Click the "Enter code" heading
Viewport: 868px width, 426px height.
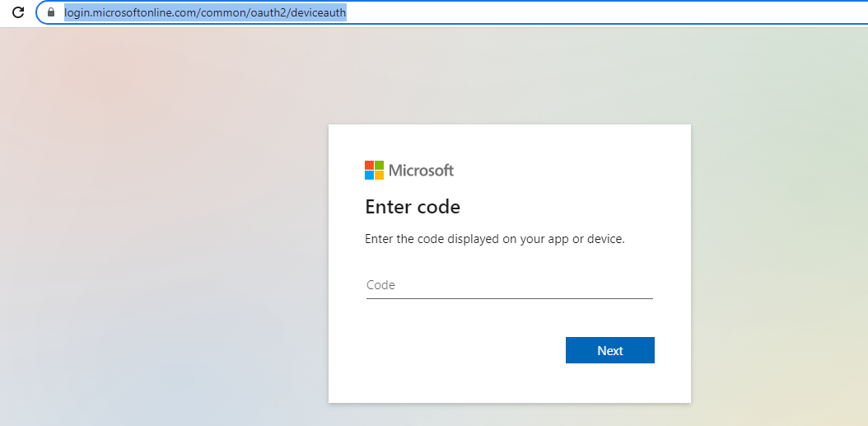tap(413, 207)
